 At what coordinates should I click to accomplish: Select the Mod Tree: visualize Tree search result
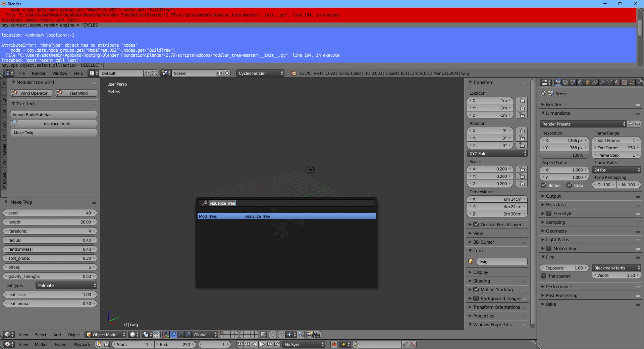point(287,216)
